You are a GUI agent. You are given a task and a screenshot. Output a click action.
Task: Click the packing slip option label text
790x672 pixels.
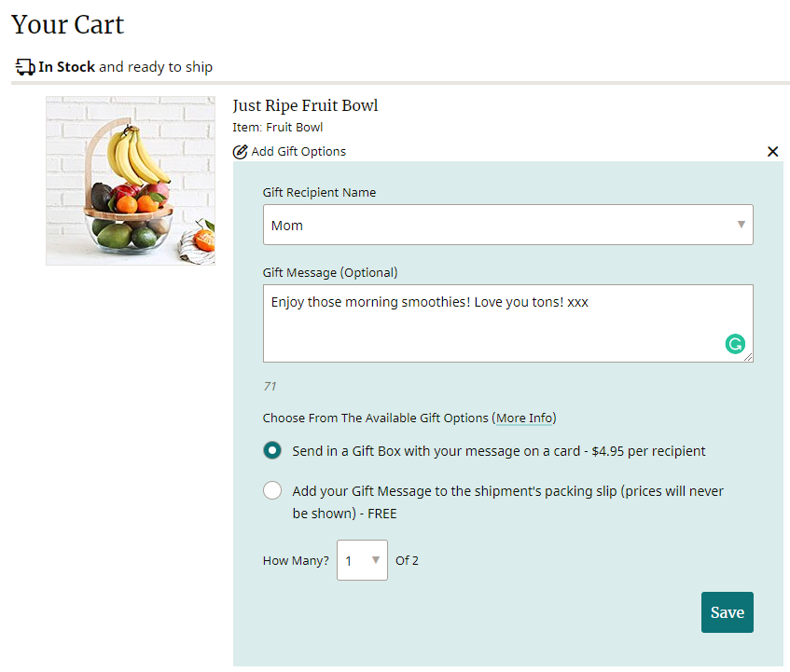[507, 501]
